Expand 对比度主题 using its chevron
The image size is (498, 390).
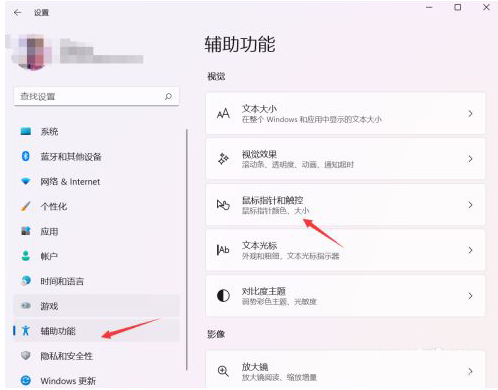(470, 296)
